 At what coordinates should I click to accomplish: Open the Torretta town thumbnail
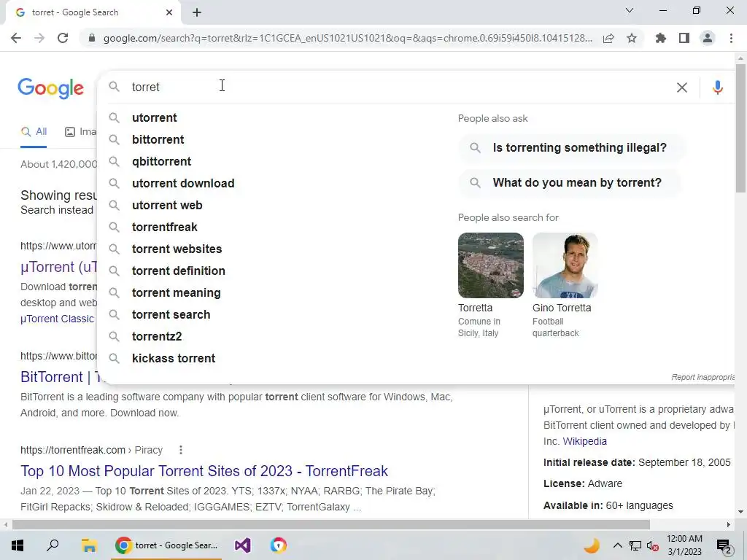pyautogui.click(x=491, y=265)
